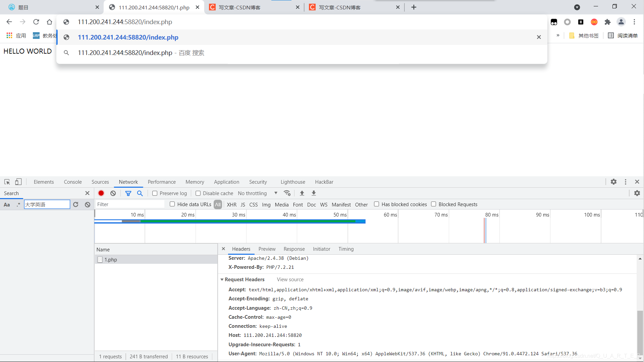The image size is (644, 362).
Task: Click the Elements tab in DevTools
Action: point(44,182)
